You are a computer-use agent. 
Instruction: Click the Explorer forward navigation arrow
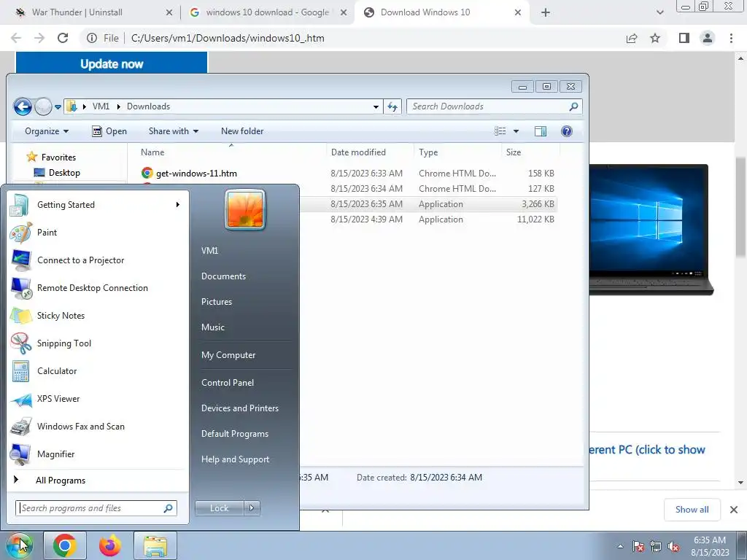point(43,106)
